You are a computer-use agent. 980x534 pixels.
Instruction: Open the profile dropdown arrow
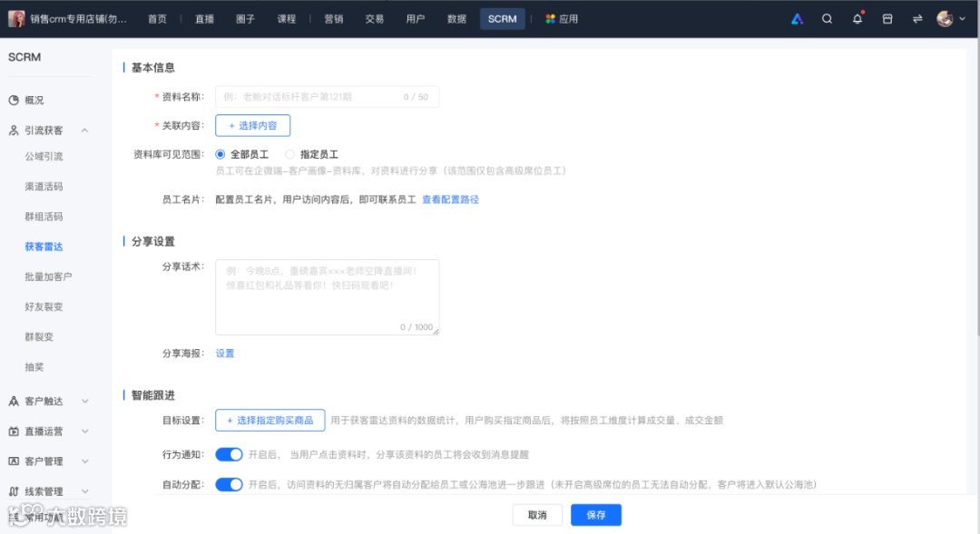point(962,19)
